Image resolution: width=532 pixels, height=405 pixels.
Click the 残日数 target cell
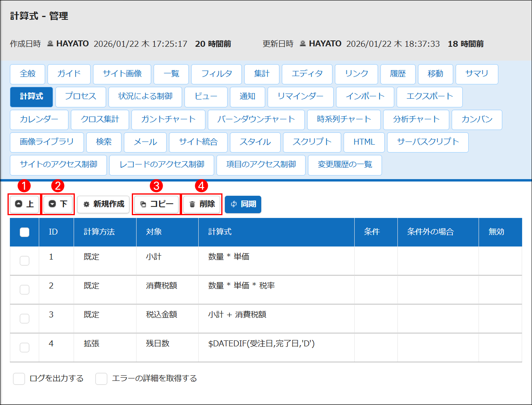pyautogui.click(x=167, y=348)
